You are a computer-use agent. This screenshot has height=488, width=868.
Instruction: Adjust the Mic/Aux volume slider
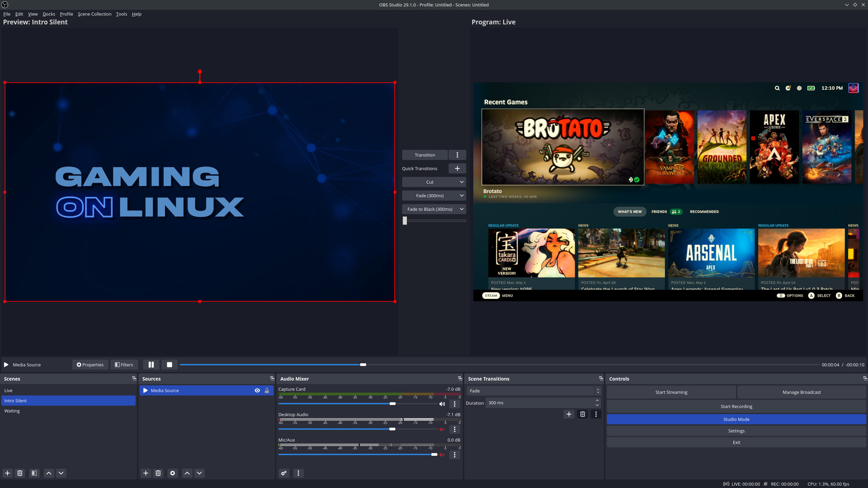coord(434,454)
